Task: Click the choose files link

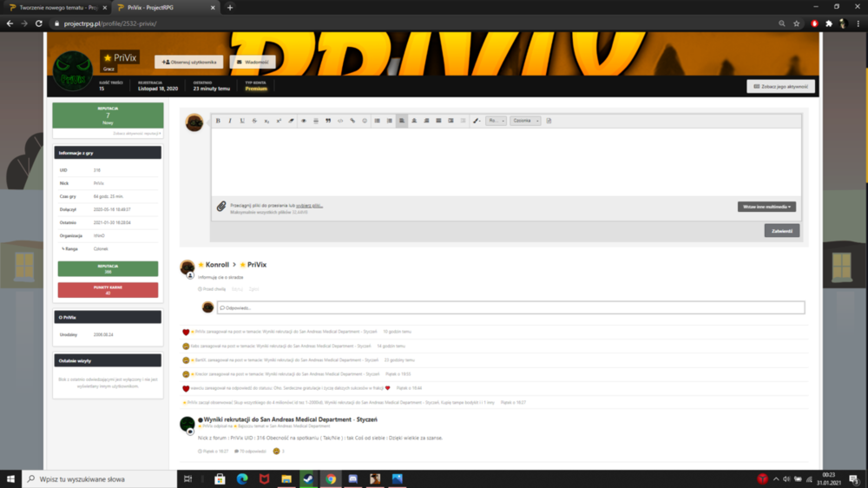Action: coord(310,206)
